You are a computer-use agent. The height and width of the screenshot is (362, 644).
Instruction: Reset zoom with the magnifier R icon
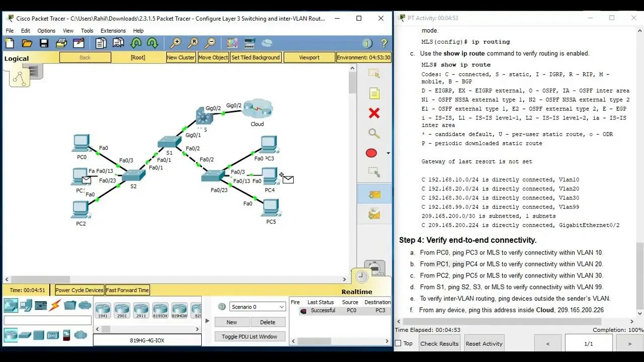point(193,43)
